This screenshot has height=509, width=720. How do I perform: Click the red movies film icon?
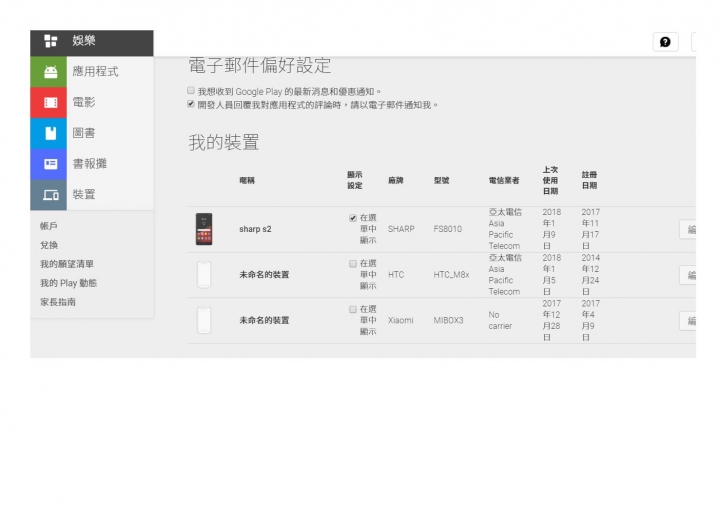click(x=49, y=102)
